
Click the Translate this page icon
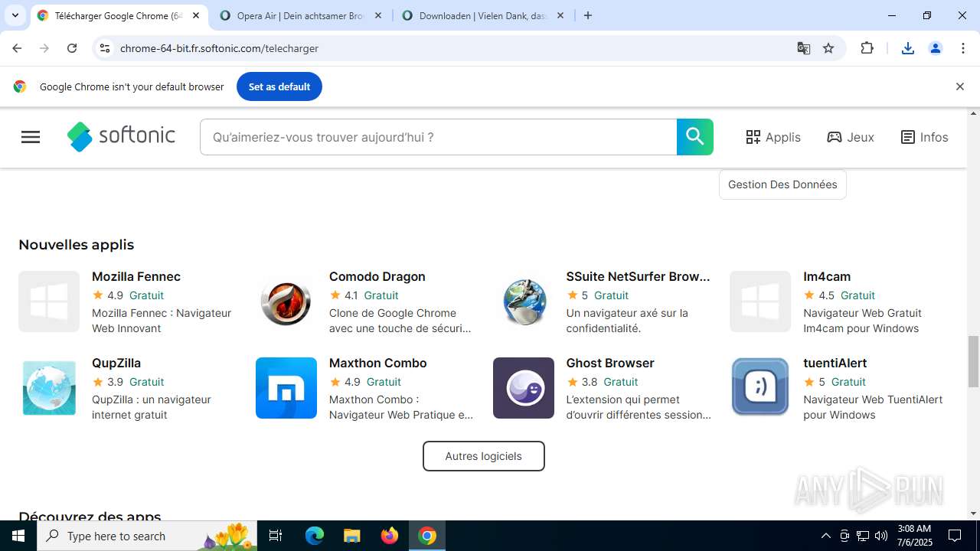pos(804,48)
